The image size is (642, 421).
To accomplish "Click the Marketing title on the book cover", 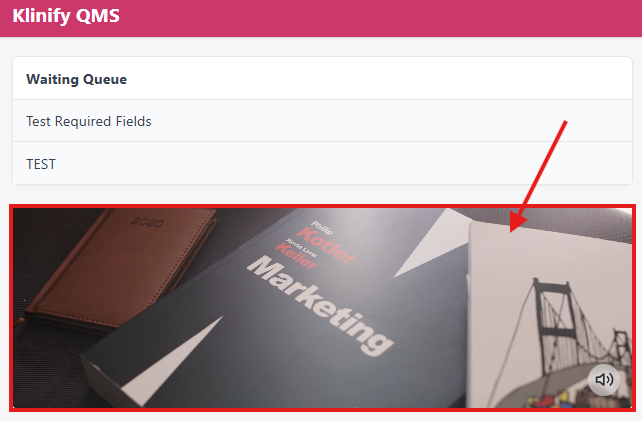I will (320, 305).
